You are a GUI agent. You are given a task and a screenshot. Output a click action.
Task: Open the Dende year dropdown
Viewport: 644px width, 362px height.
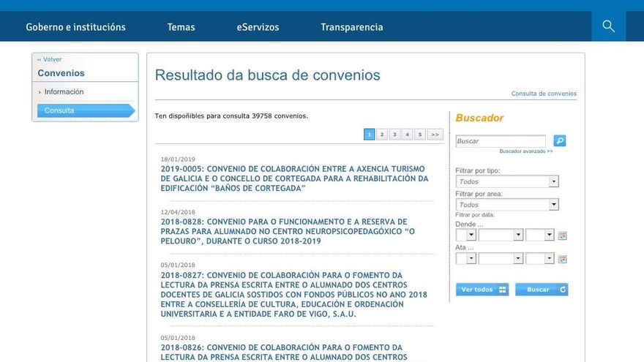(550, 235)
